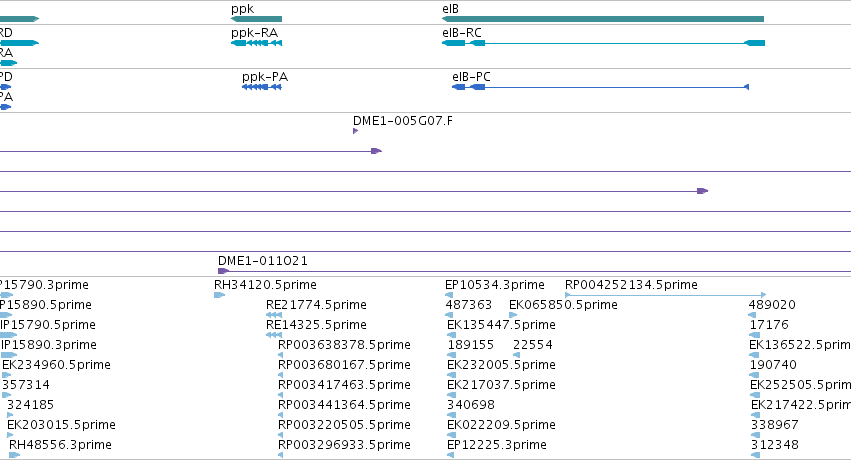Click the elB gene span bar
The height and width of the screenshot is (460, 851).
tap(603, 19)
